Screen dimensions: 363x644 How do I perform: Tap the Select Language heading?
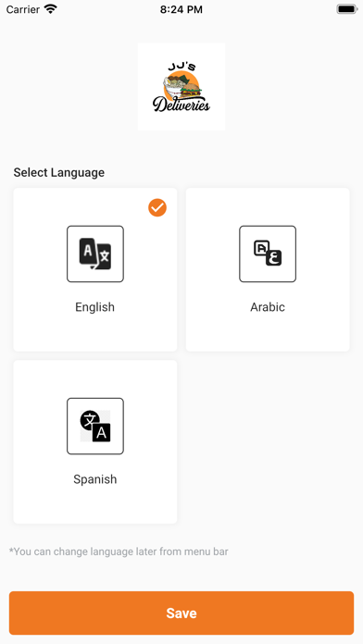[x=58, y=172]
